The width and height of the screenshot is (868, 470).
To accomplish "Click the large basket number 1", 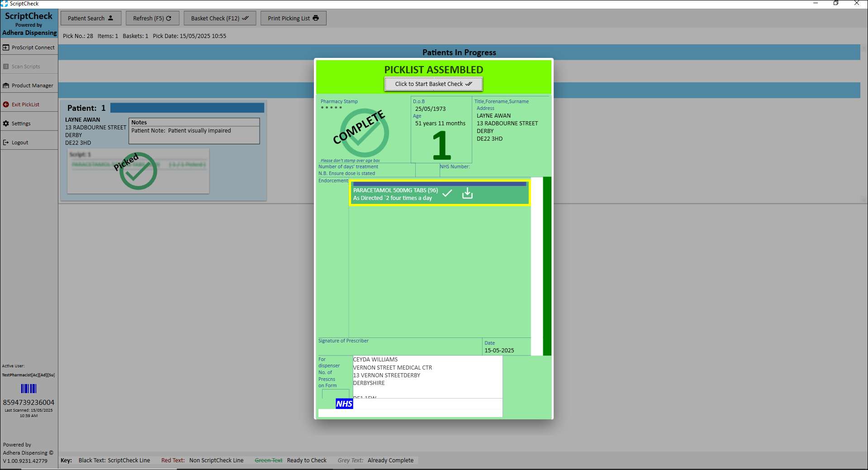I will pyautogui.click(x=441, y=145).
